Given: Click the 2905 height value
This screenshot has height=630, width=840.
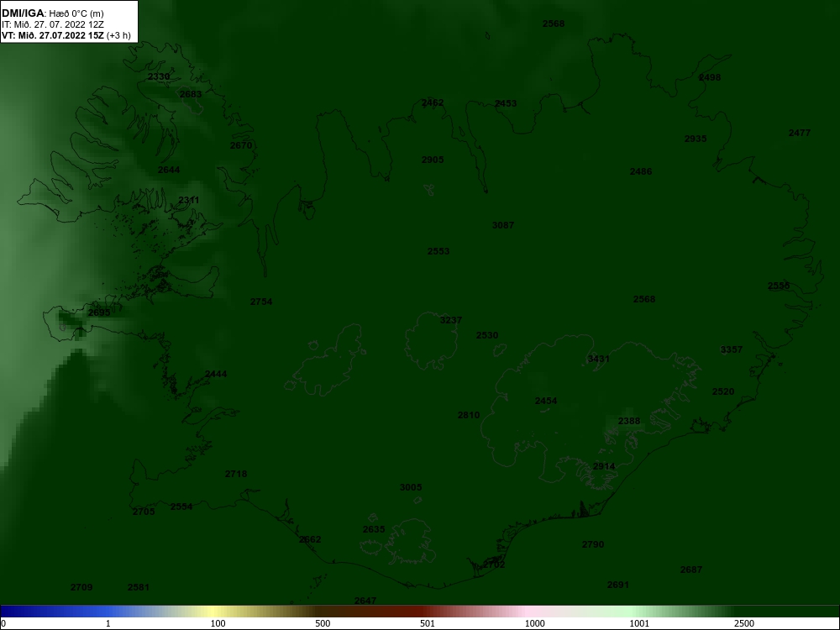Looking at the screenshot, I should [433, 160].
